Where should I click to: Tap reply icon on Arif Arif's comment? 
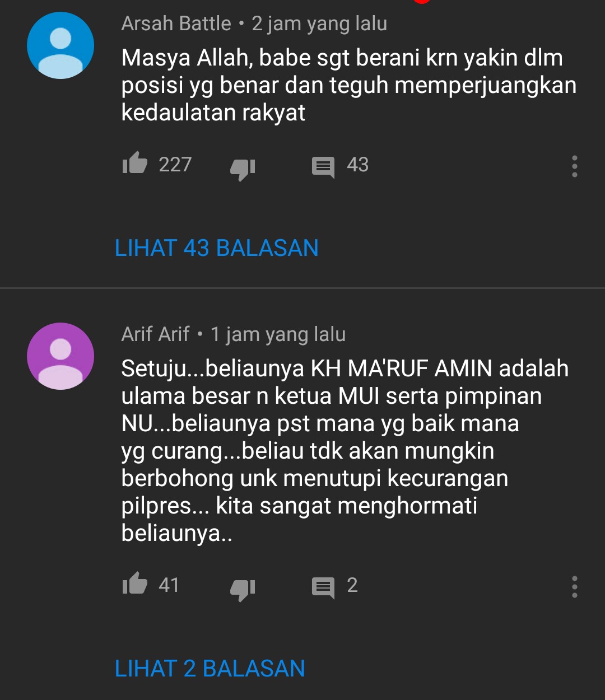click(x=323, y=588)
